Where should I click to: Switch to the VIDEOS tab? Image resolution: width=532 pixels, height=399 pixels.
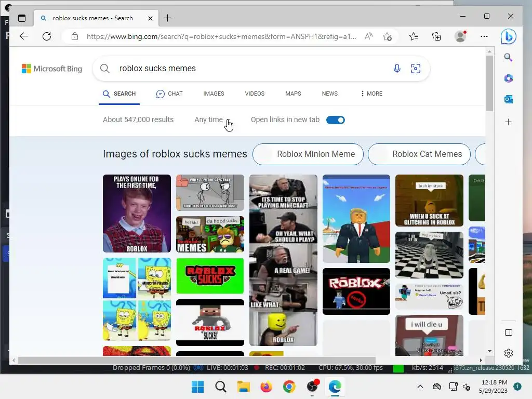click(255, 94)
